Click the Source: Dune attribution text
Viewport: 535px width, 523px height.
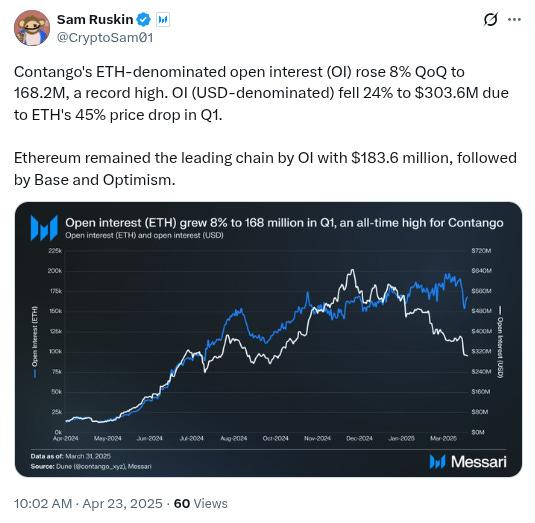91,466
